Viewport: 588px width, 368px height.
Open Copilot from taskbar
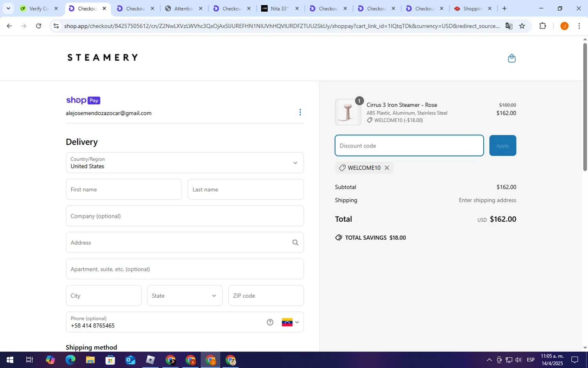point(50,360)
